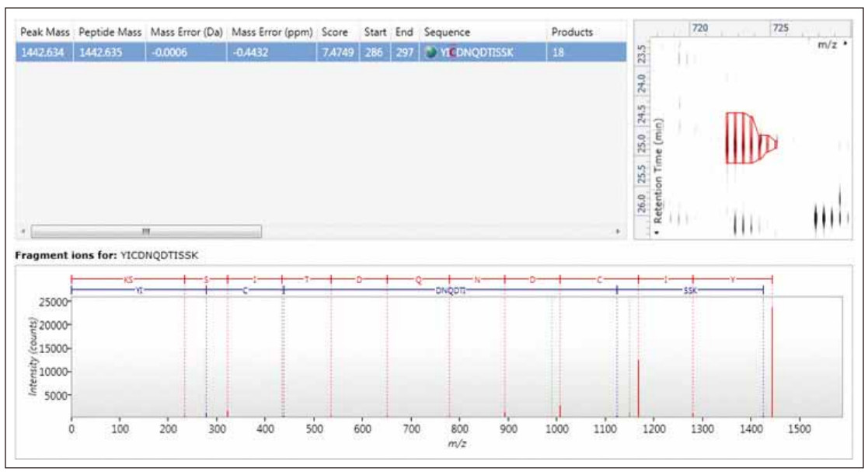Click the Mass Error (ppm) column header

[x=272, y=33]
